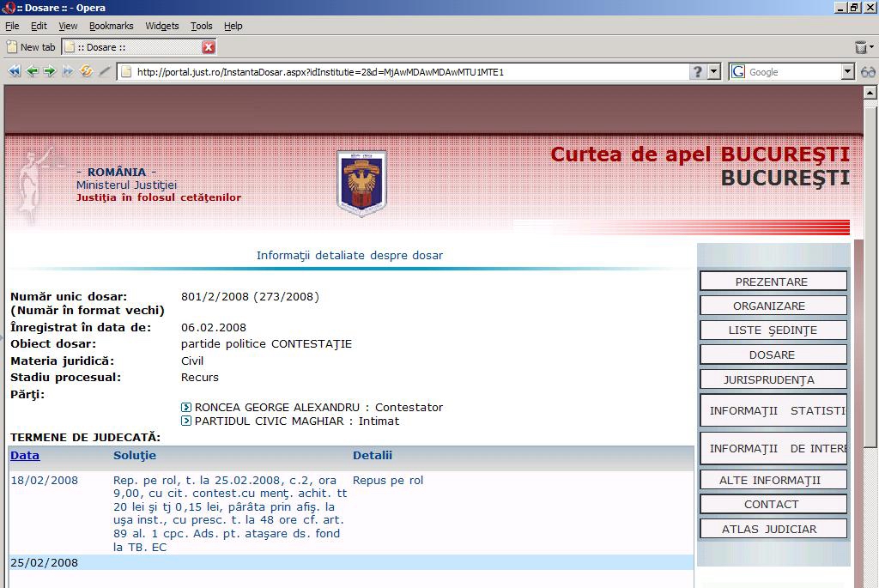Open the Widgets menu

(x=162, y=26)
